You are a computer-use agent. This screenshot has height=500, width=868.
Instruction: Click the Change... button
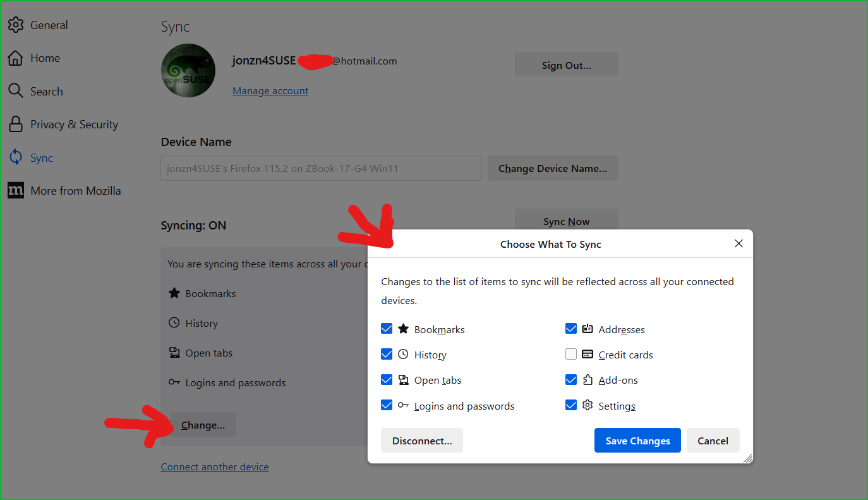coord(203,425)
